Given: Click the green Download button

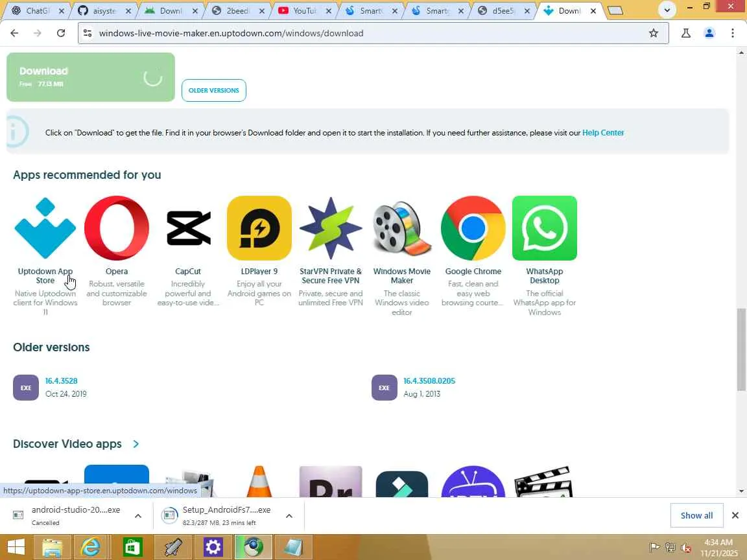Looking at the screenshot, I should (91, 77).
